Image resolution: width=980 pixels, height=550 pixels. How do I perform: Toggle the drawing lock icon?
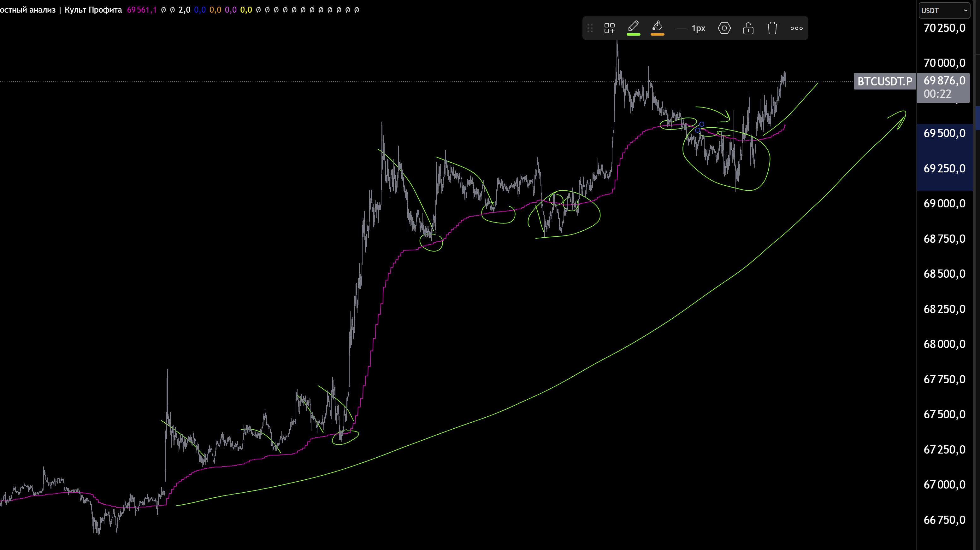click(x=748, y=28)
